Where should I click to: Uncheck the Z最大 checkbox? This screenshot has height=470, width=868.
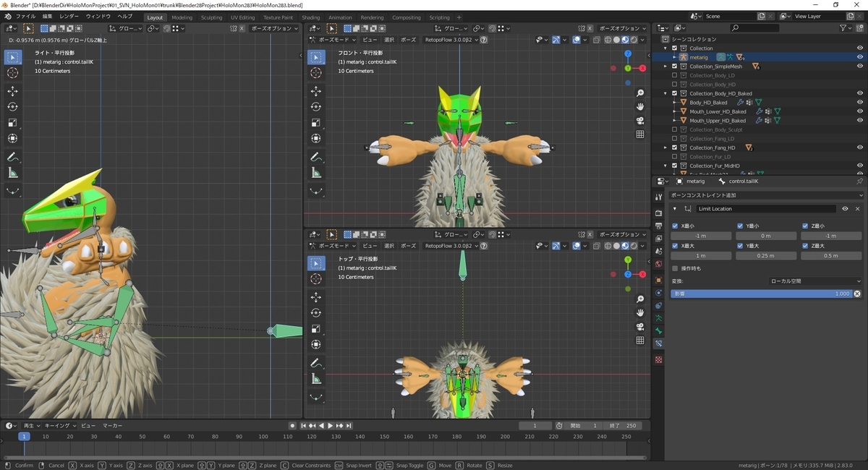tap(805, 246)
